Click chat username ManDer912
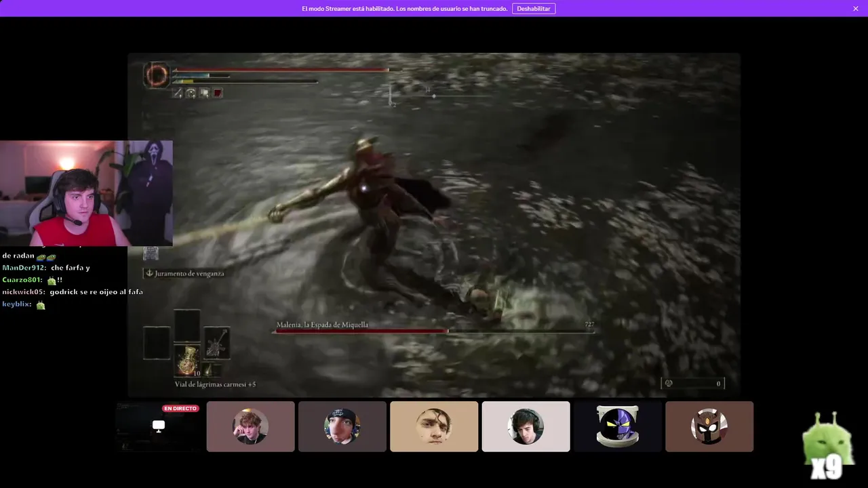The height and width of the screenshot is (488, 868). tap(22, 268)
